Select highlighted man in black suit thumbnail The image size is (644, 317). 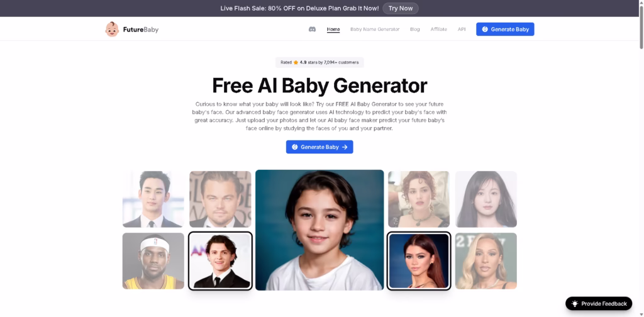pyautogui.click(x=220, y=261)
